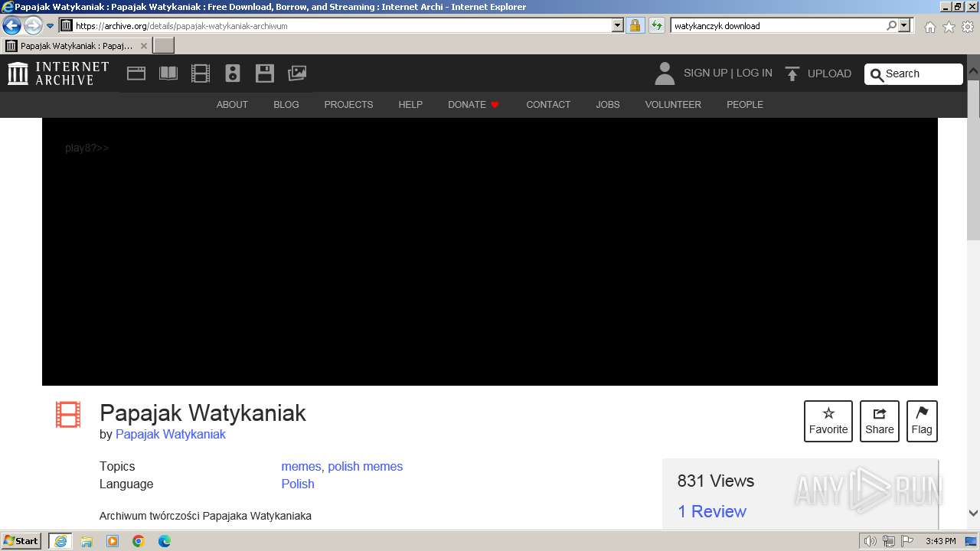Open the Software floppy disk icon

[265, 73]
